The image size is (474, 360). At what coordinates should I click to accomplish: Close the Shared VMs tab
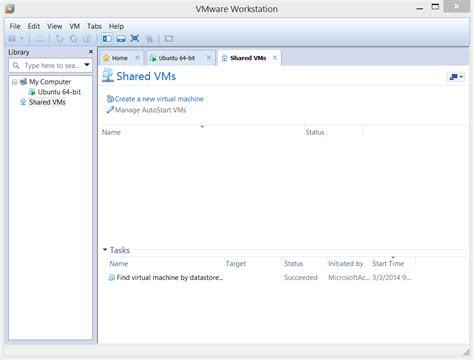click(x=275, y=58)
